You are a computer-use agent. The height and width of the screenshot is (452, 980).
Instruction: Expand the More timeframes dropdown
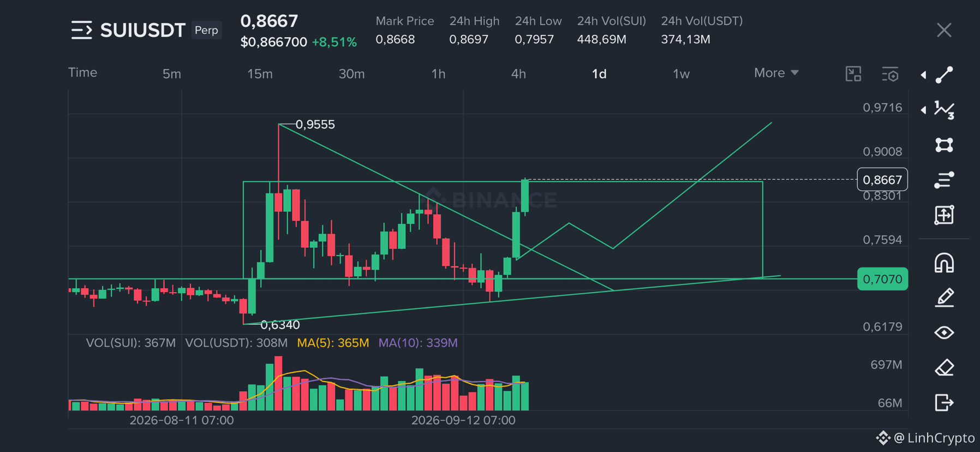776,73
